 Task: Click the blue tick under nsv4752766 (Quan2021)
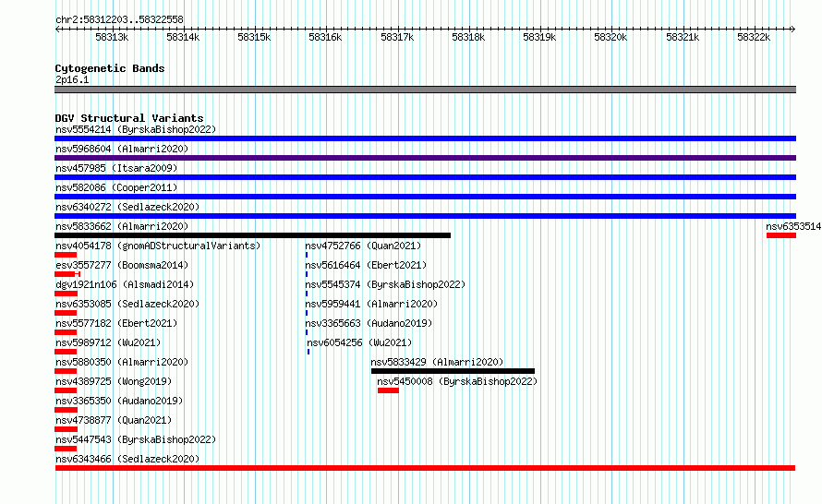pos(307,255)
